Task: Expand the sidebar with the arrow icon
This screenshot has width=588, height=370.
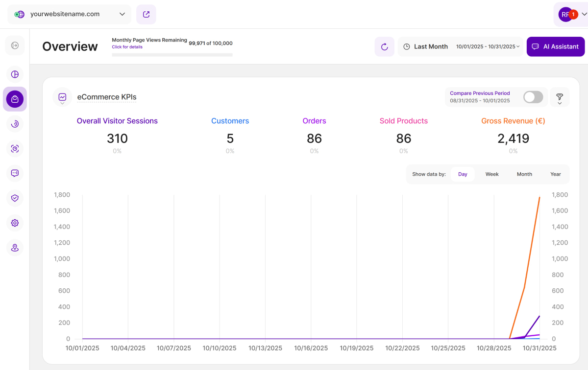Action: click(x=15, y=46)
